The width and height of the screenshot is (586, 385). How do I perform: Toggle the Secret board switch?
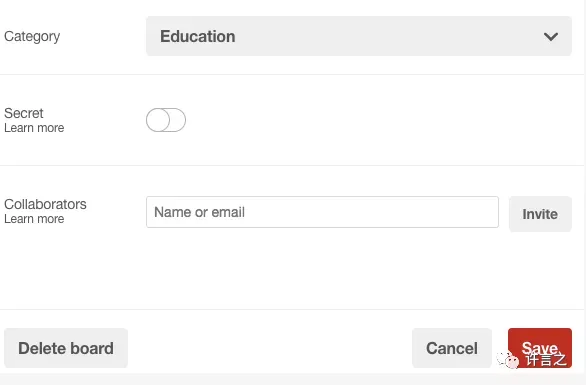166,120
